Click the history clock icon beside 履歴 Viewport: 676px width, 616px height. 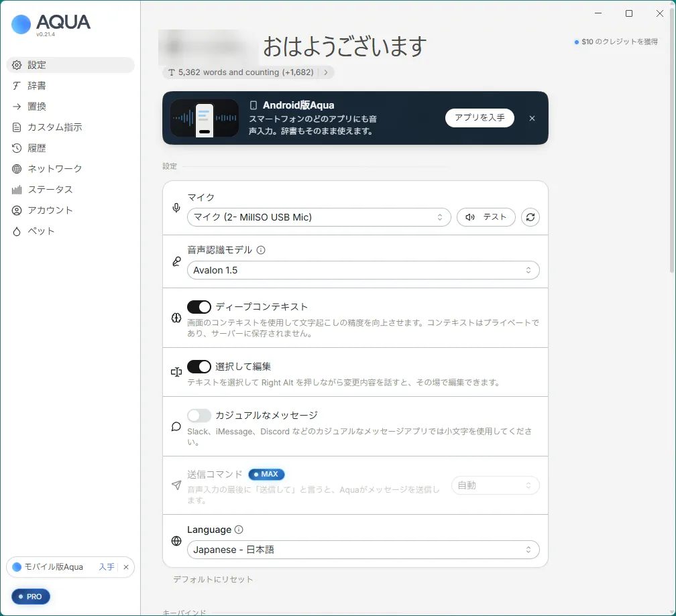[x=16, y=148]
